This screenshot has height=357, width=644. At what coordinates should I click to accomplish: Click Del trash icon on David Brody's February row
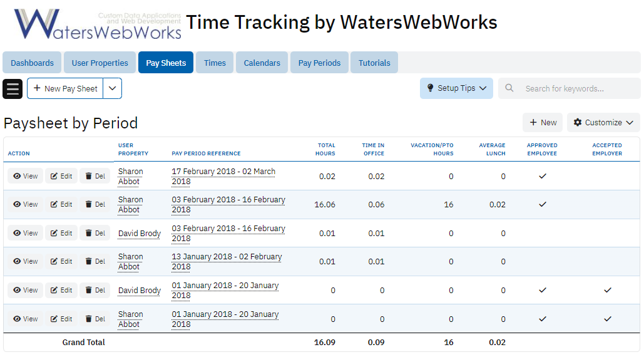(88, 234)
